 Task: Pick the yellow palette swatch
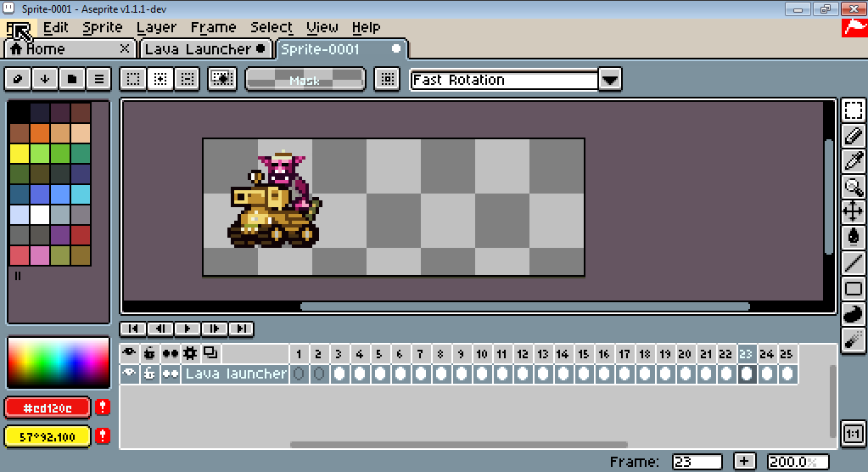point(20,154)
